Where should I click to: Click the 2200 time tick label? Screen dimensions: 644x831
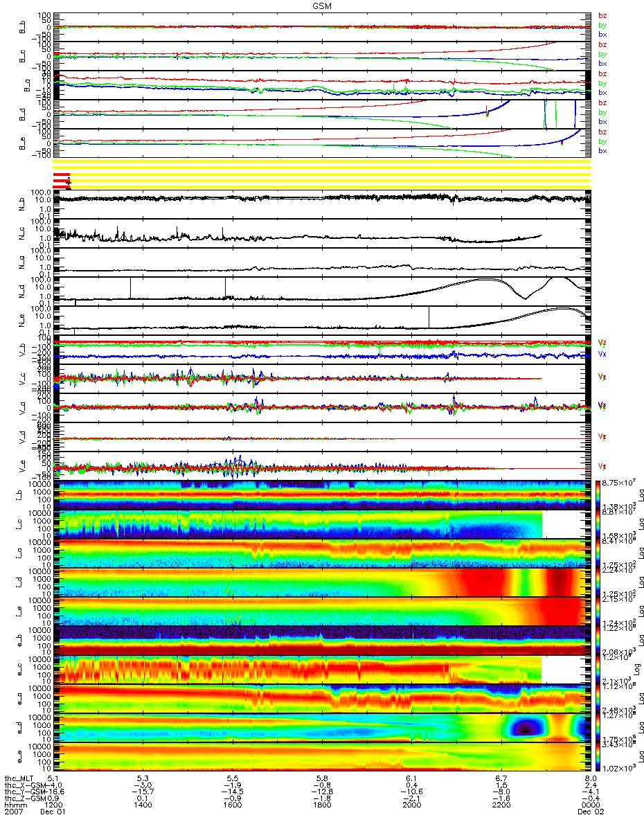pos(501,806)
